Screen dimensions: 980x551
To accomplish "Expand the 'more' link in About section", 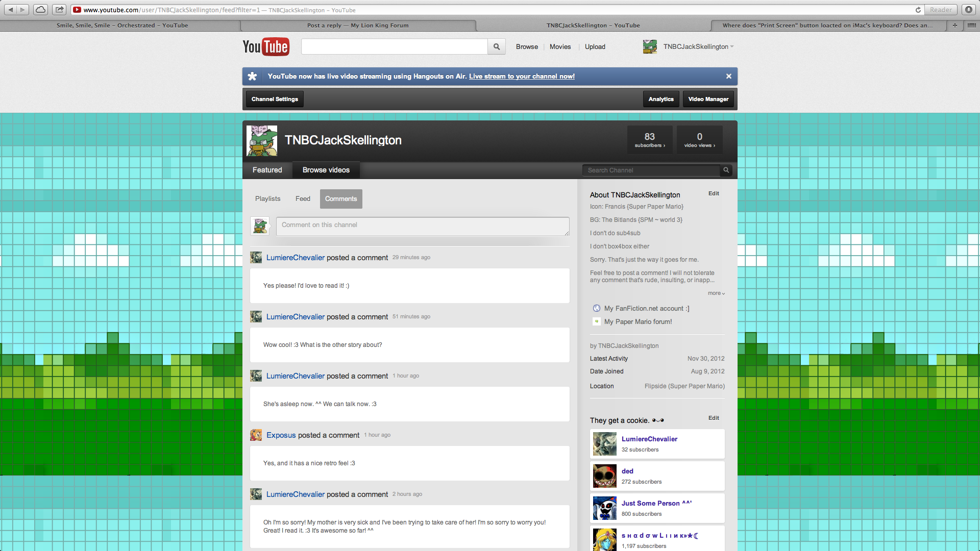I will (x=716, y=293).
